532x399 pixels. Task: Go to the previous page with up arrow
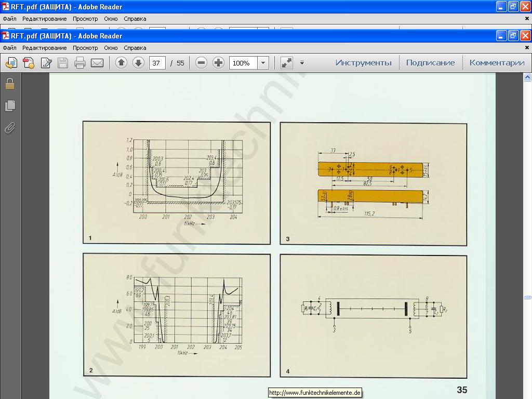pyautogui.click(x=121, y=63)
